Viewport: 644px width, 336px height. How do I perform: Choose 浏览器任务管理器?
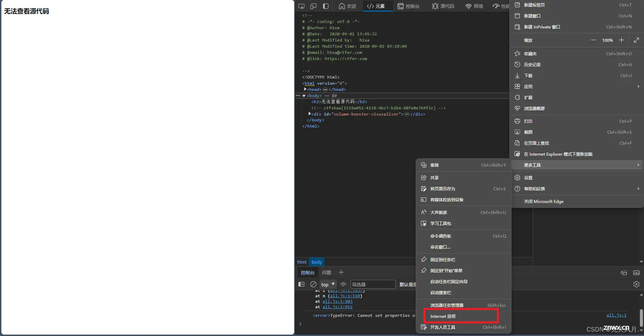pyautogui.click(x=463, y=305)
